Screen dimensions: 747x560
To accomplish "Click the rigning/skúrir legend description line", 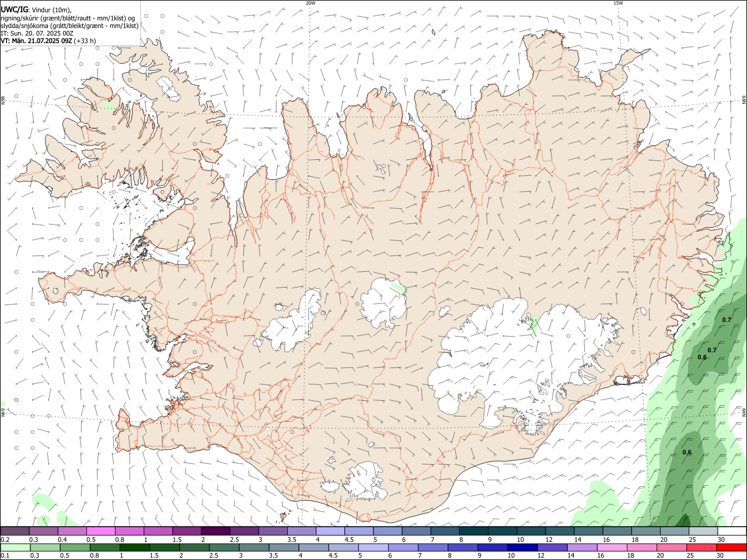I will pos(68,18).
